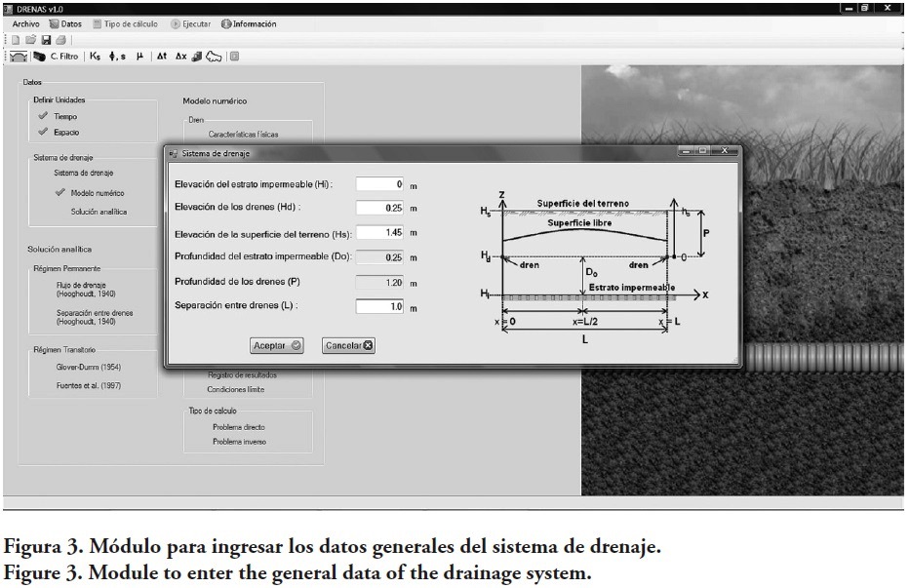910x588 pixels.
Task: Click the μ toolbar icon
Action: 139,57
